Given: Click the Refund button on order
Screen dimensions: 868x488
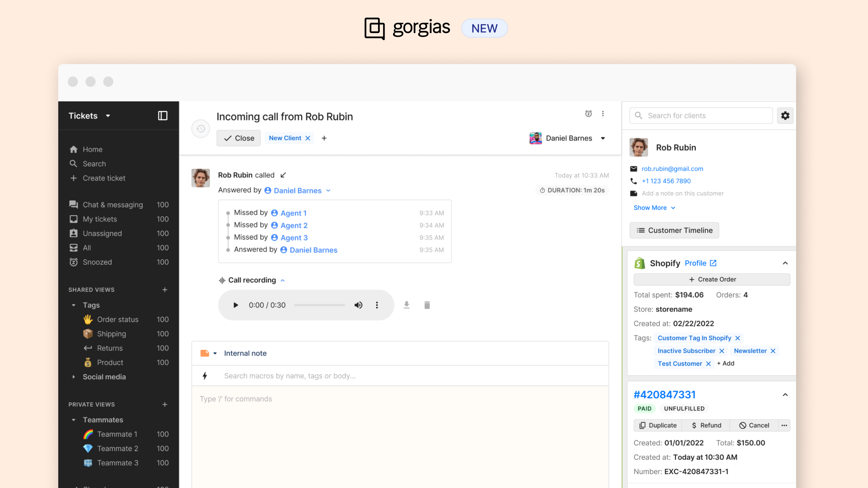Looking at the screenshot, I should [710, 425].
